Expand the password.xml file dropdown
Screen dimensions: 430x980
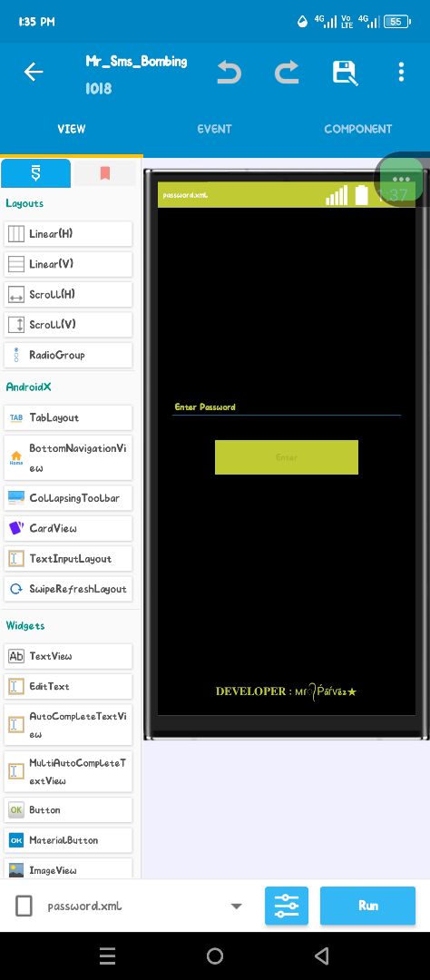point(236,906)
